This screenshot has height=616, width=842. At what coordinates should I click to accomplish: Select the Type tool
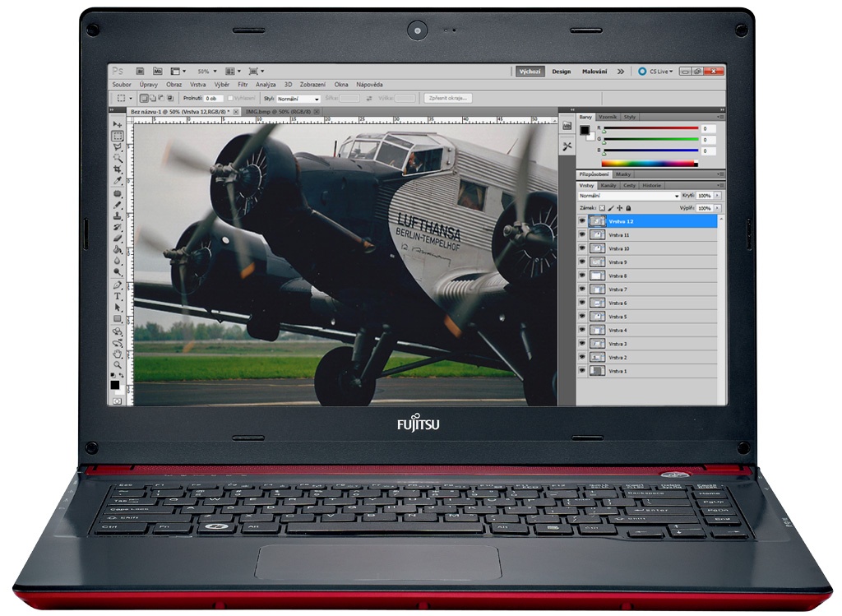pos(117,296)
